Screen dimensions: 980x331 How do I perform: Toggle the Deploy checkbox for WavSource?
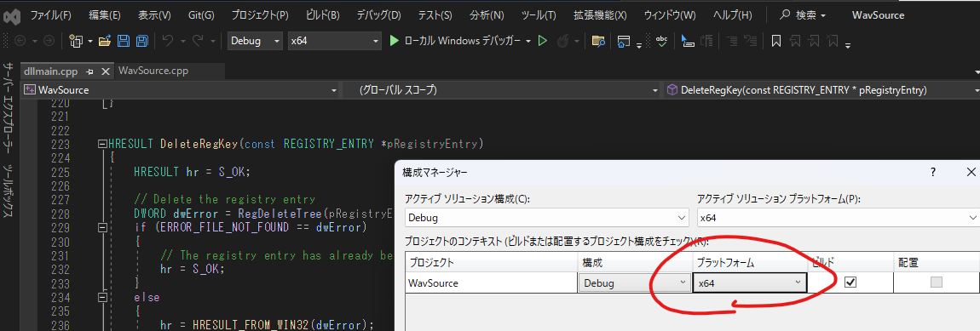pos(936,282)
